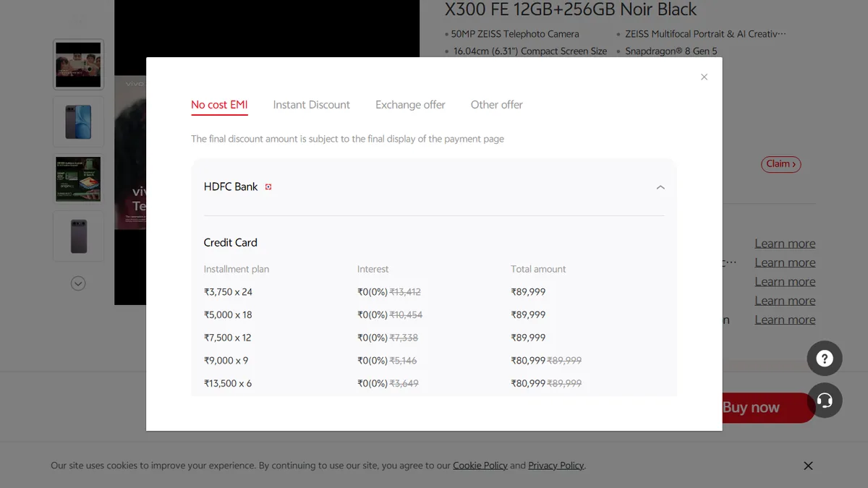Click the ₹5,000 x 18 installment plan
Screen dimensions: 868x488
tap(228, 314)
